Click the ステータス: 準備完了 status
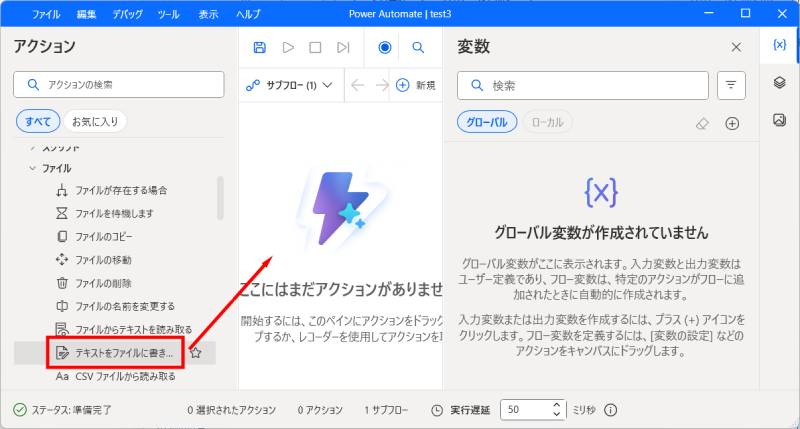The height and width of the screenshot is (429, 800). [62, 410]
